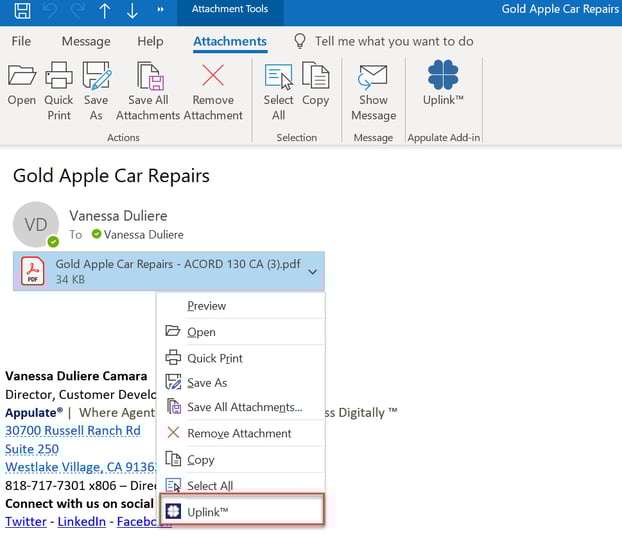Viewport: 622px width, 540px height.
Task: Open the File tab
Action: tap(21, 41)
